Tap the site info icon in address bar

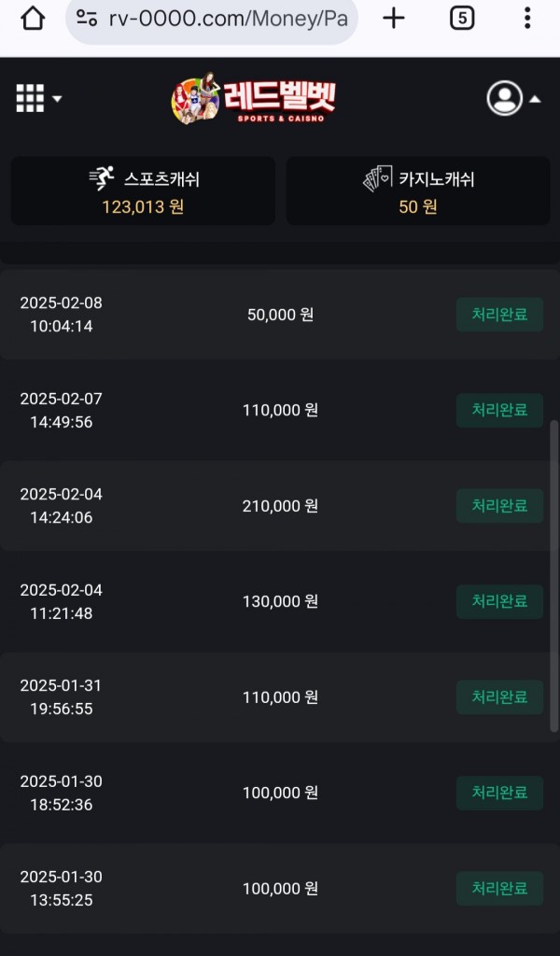(x=88, y=19)
